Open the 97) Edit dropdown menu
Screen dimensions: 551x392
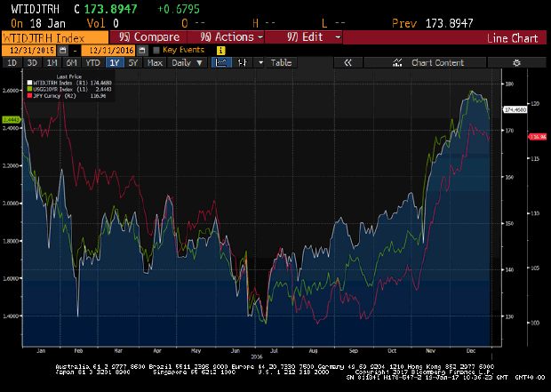tap(303, 37)
